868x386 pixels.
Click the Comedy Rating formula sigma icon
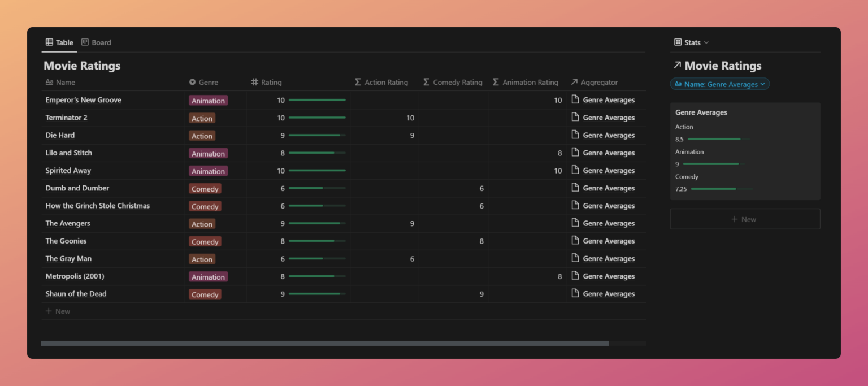point(426,83)
